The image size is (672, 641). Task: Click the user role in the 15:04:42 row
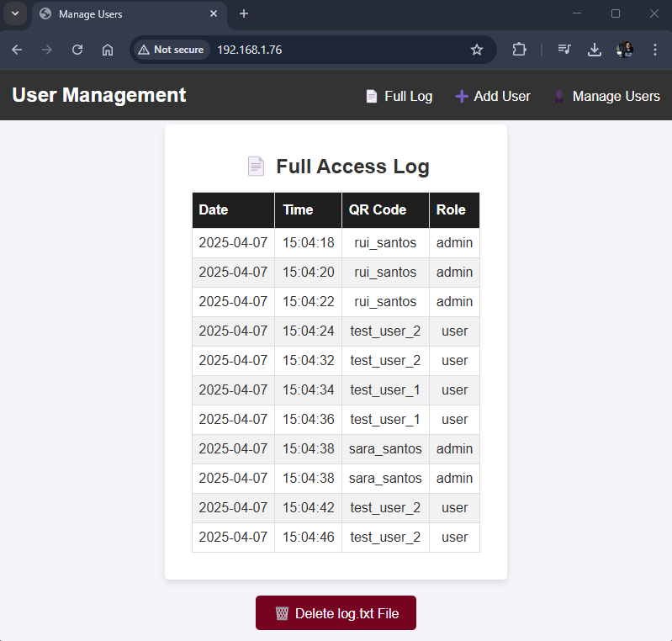[454, 507]
